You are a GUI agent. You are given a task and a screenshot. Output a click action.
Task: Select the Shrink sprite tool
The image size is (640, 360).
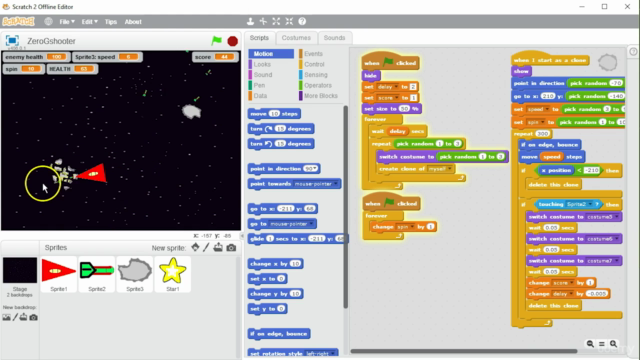pyautogui.click(x=289, y=21)
